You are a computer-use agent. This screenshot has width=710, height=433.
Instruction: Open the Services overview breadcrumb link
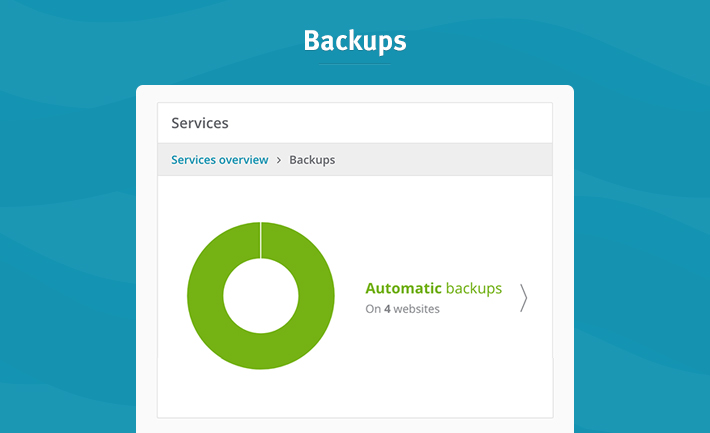(219, 160)
